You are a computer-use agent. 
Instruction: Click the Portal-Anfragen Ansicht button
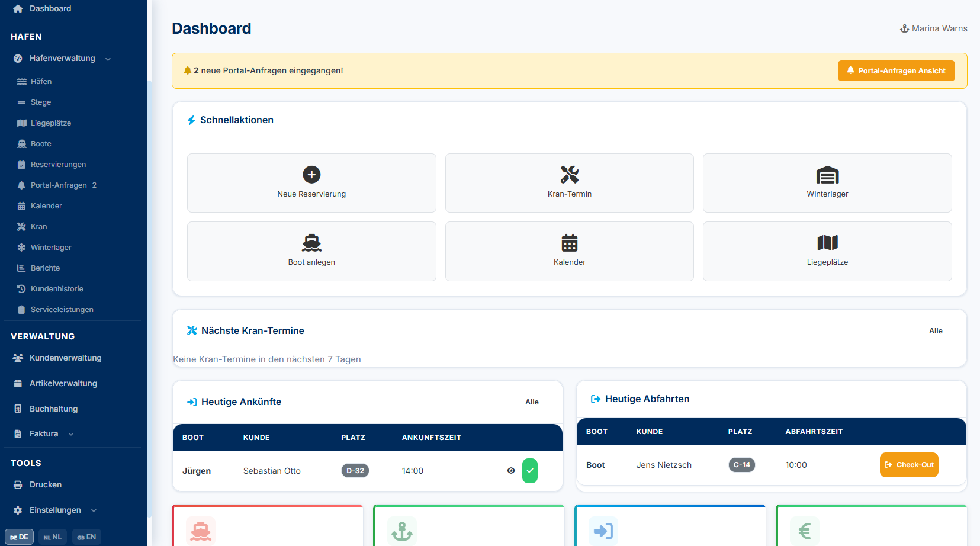click(x=896, y=70)
